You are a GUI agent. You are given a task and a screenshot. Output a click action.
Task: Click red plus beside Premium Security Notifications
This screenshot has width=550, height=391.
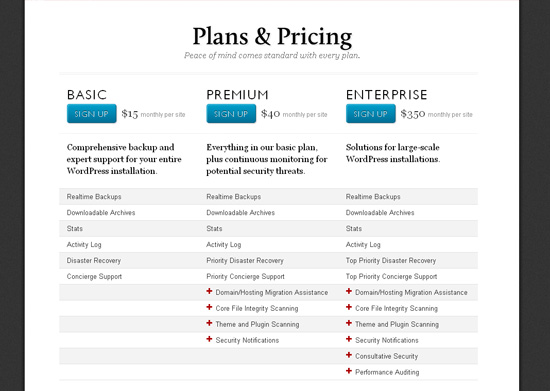pos(209,339)
